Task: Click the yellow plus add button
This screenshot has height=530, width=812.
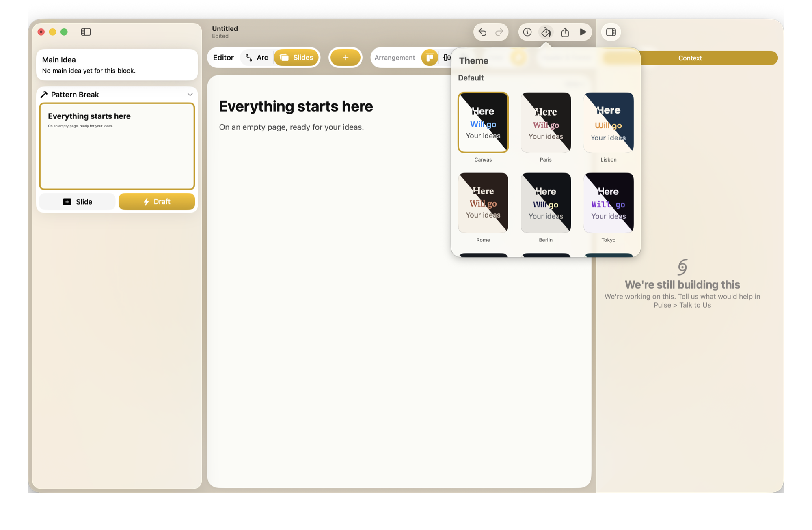Action: pos(346,58)
